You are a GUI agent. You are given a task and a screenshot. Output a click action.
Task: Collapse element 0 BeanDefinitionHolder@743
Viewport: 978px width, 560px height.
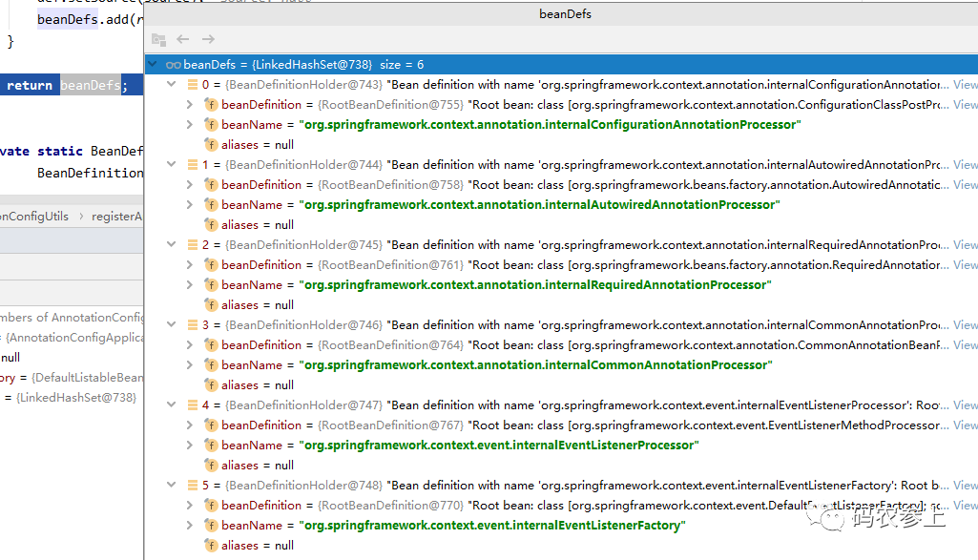click(172, 84)
